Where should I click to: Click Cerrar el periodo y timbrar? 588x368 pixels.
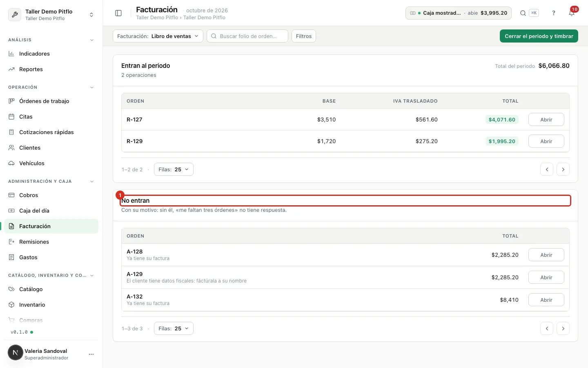539,36
